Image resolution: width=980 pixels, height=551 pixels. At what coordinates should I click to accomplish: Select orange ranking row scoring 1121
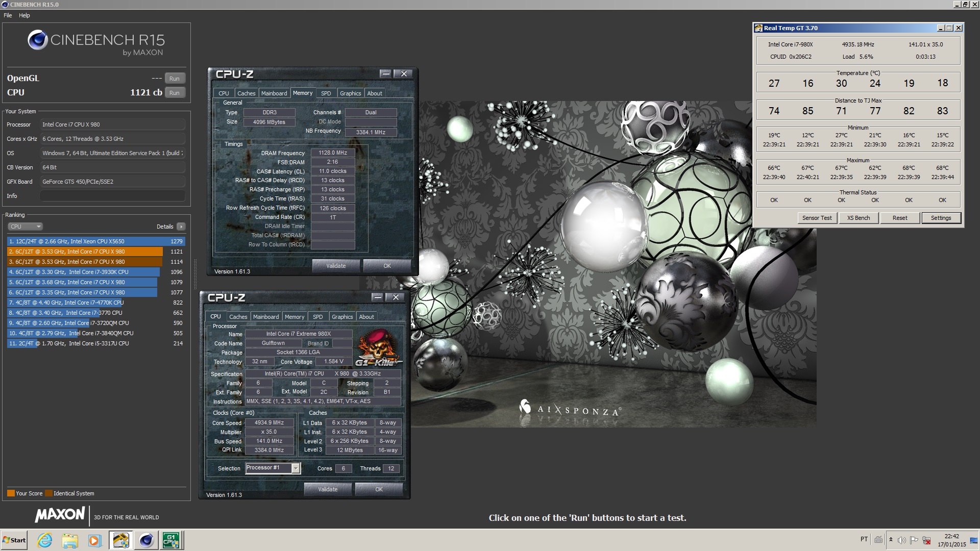pos(96,252)
